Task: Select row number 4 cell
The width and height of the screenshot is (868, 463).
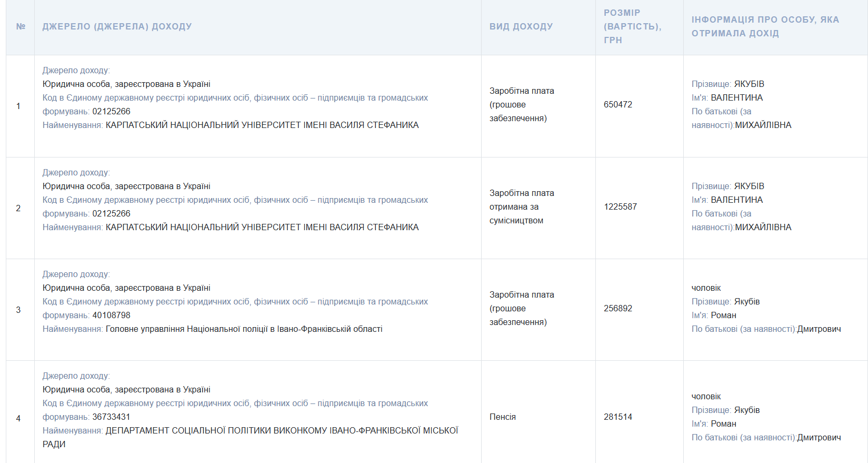Action: point(18,418)
